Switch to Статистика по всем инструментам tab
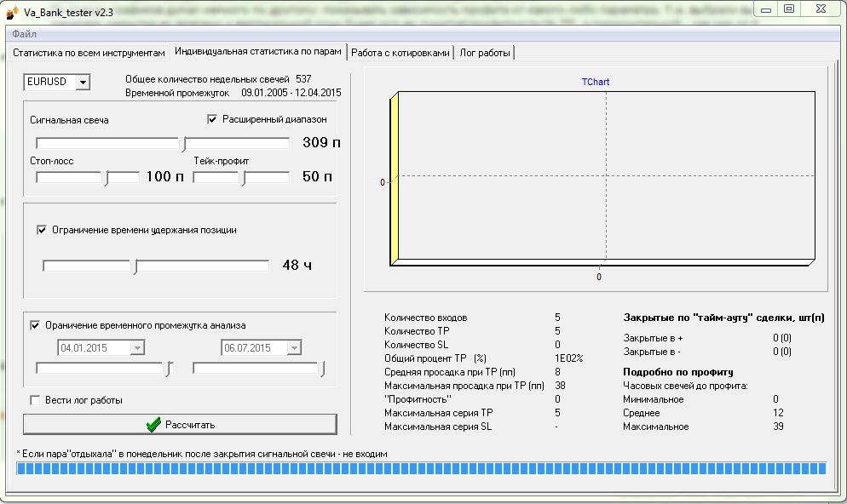The height and width of the screenshot is (504, 847). pyautogui.click(x=89, y=53)
